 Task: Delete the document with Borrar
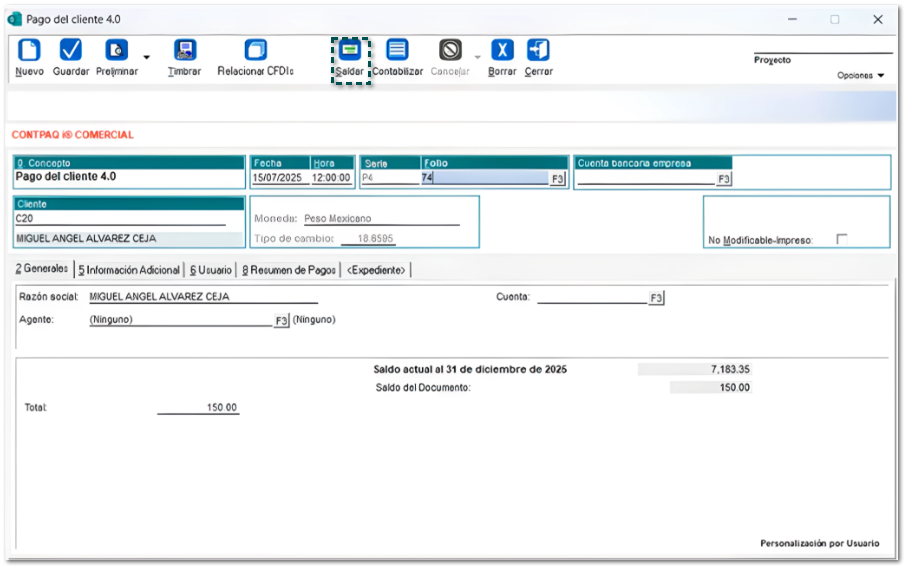point(502,51)
